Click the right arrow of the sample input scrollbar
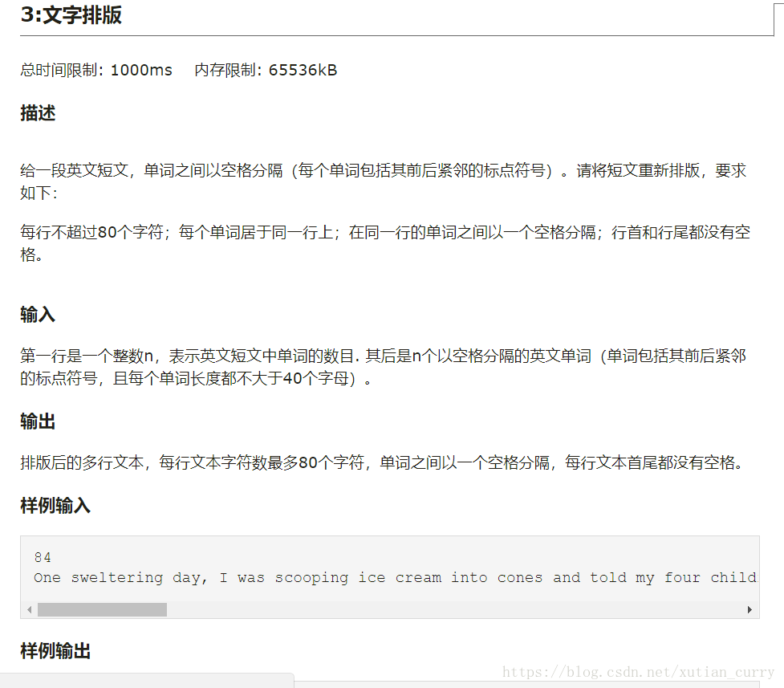784x688 pixels. click(x=749, y=609)
